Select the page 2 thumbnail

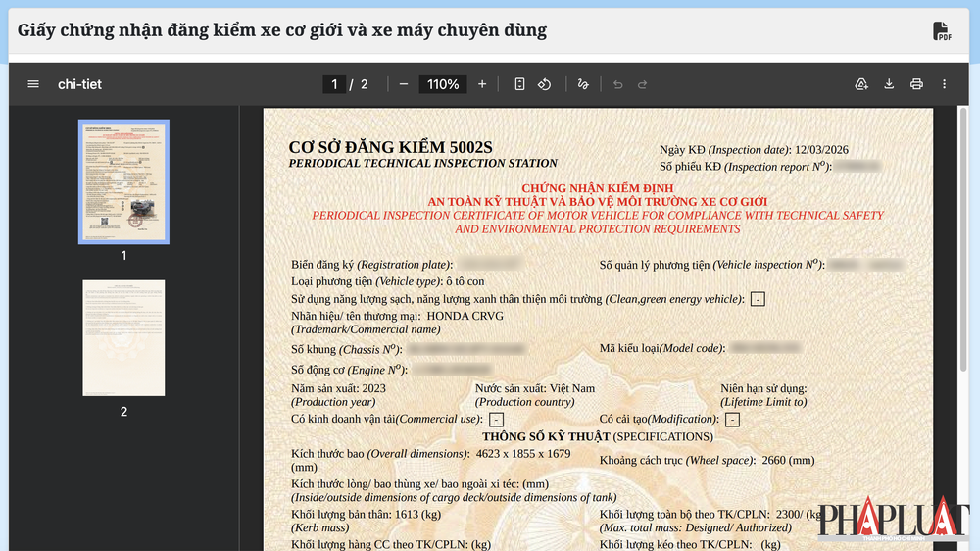pos(123,338)
